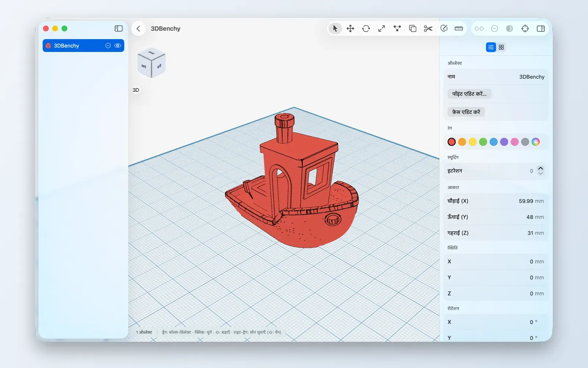Go back with the chevron button
588x368 pixels.
coord(139,28)
